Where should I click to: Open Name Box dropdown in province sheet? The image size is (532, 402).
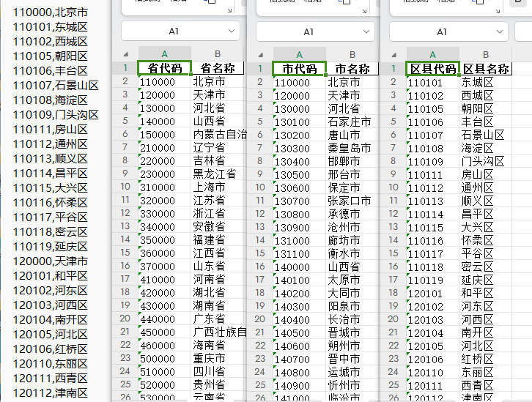(232, 31)
